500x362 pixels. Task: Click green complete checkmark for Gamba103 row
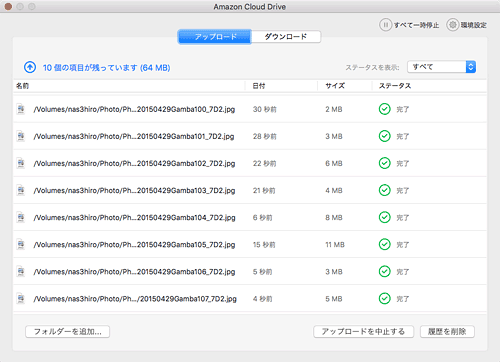coord(384,190)
